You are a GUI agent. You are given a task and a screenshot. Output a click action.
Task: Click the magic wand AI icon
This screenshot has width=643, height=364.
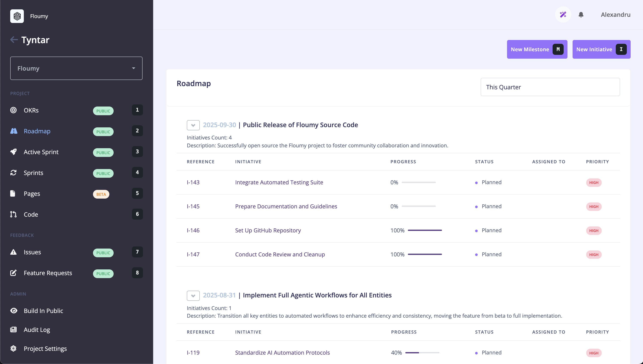coord(563,14)
